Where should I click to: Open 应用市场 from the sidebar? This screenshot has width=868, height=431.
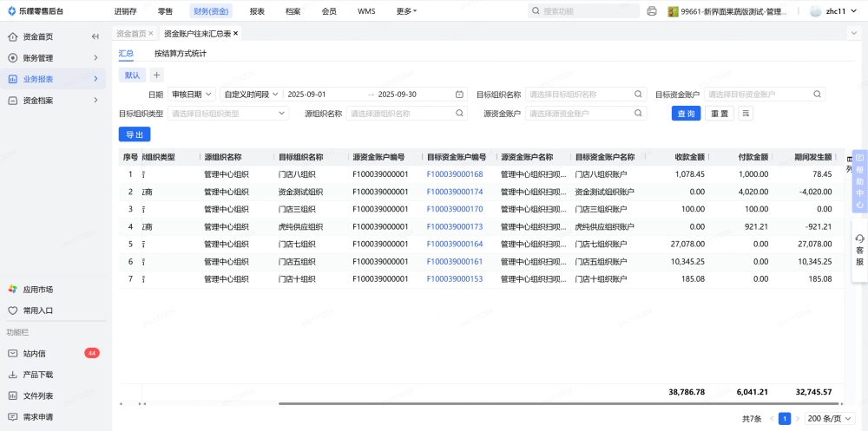pos(37,289)
